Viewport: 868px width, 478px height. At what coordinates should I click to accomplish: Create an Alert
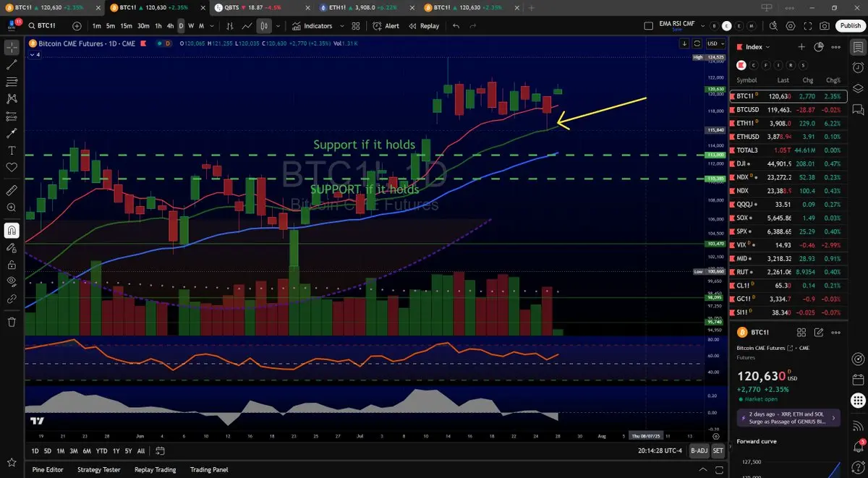coord(386,25)
